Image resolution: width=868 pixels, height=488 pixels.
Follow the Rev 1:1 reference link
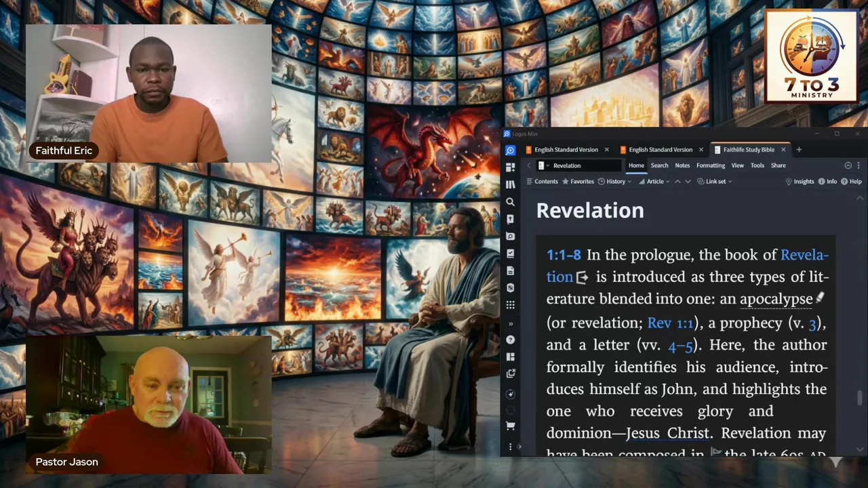[x=670, y=323]
